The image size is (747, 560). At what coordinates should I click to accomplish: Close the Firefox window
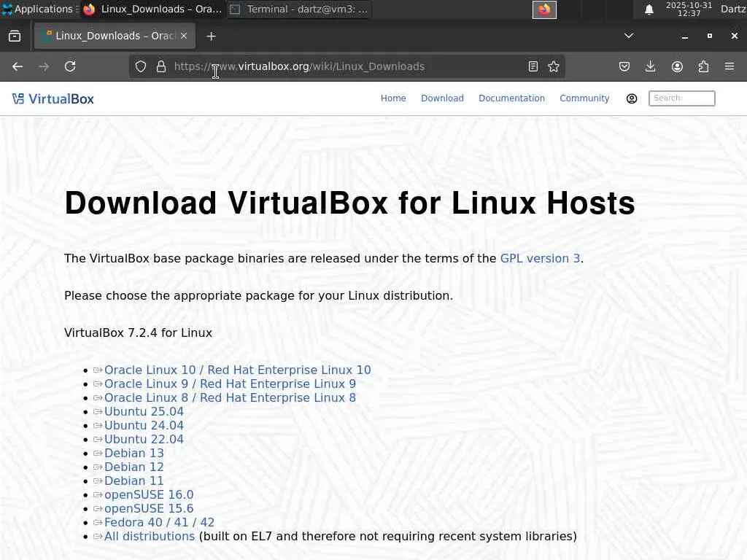click(x=734, y=36)
